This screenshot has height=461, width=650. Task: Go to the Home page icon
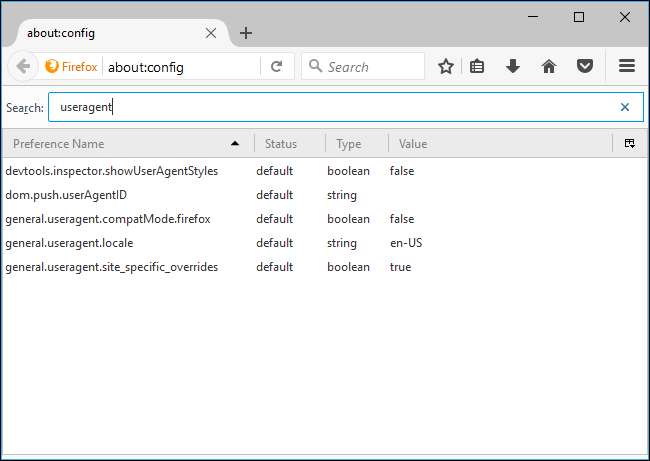[x=549, y=66]
